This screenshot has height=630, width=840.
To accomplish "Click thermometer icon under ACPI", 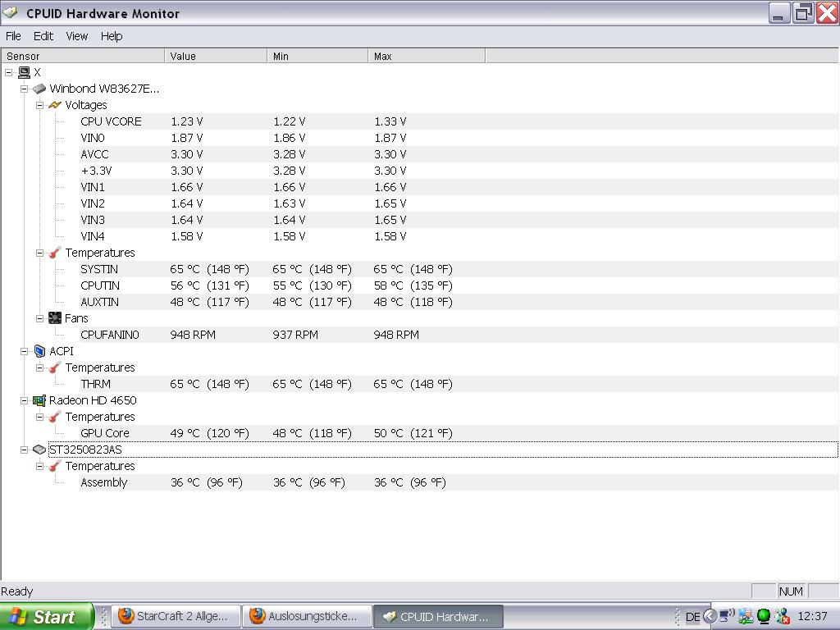I will (55, 367).
